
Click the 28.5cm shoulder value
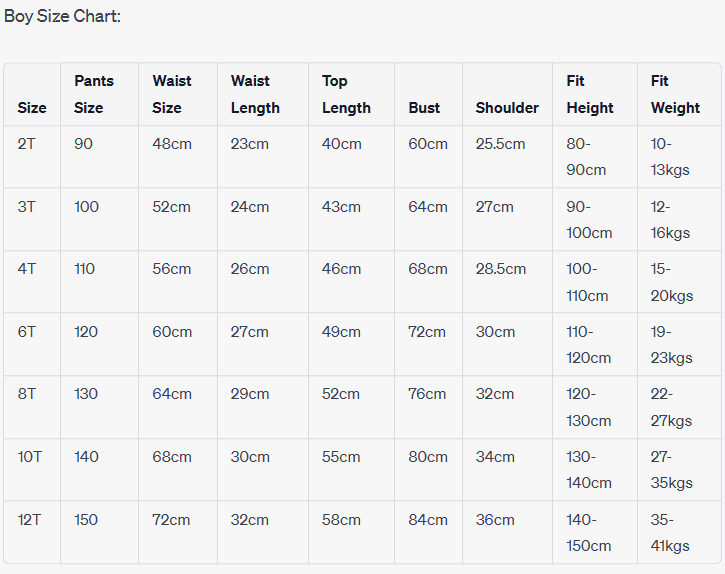point(500,269)
